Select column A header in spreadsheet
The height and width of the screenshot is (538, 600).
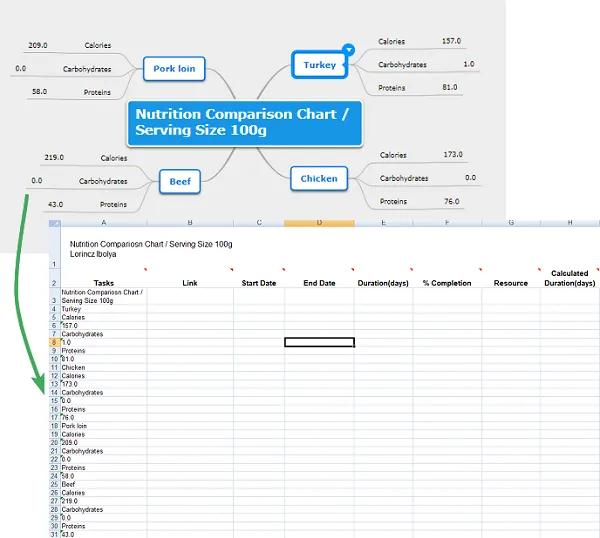click(104, 223)
